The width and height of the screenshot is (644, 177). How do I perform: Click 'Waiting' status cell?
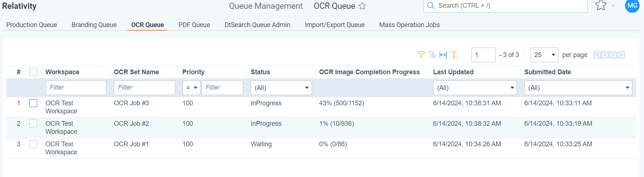261,144
